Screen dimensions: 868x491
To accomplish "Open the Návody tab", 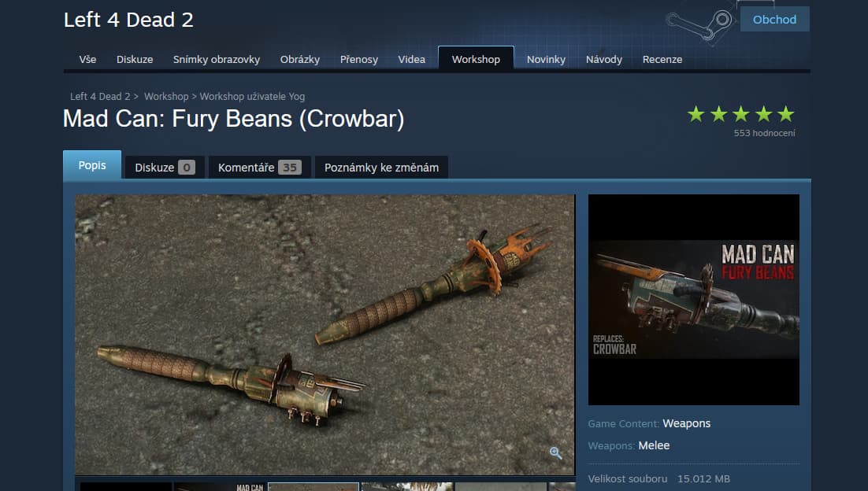I will [x=604, y=59].
